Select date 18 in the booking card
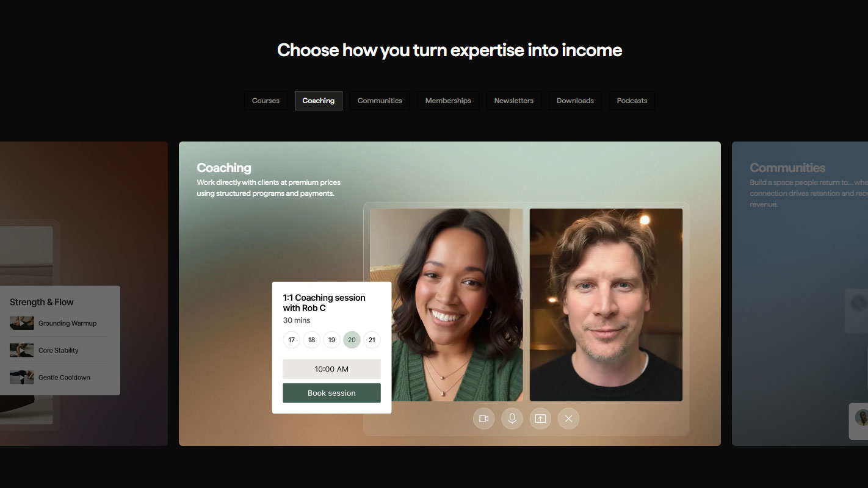The width and height of the screenshot is (868, 488). pos(311,340)
